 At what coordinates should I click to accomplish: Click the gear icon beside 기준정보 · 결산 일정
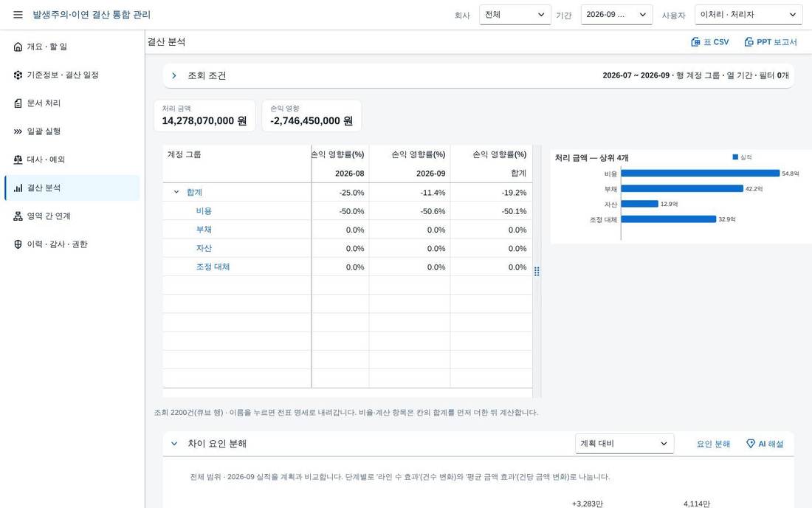(18, 75)
